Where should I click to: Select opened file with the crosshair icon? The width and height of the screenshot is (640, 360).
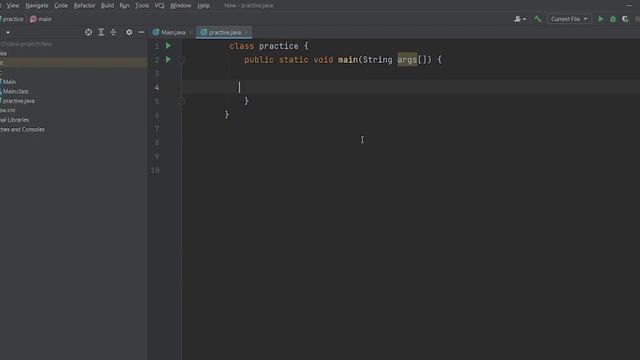tap(88, 32)
